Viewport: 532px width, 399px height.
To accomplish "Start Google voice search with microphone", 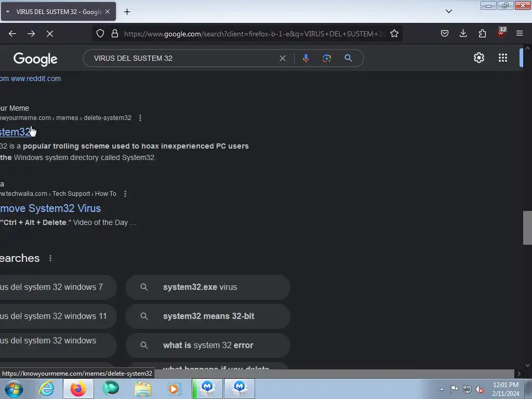I will (305, 58).
